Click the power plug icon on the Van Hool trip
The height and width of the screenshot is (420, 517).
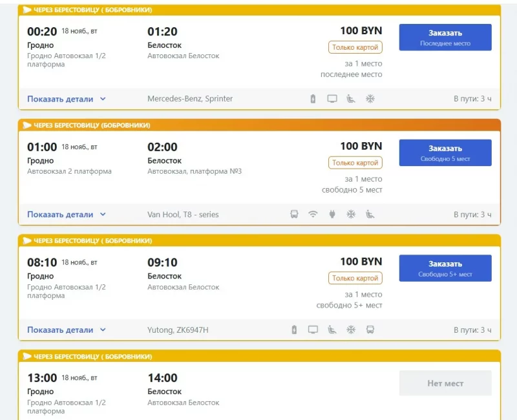point(332,215)
